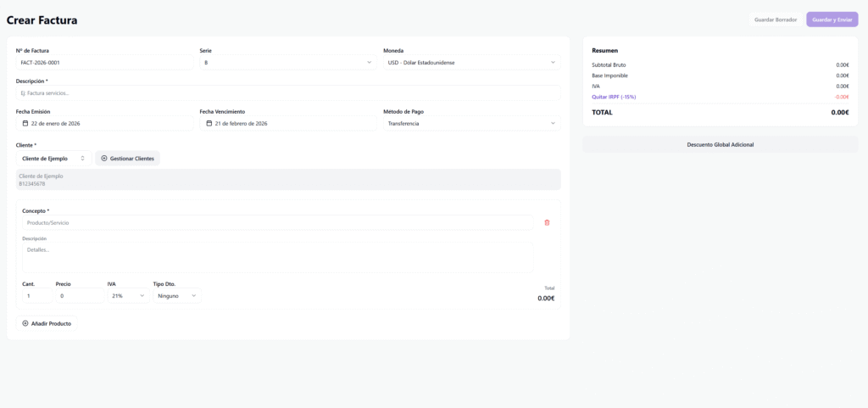Open the Método de Pago dropdown
Screen dimensions: 868x408
coord(471,123)
